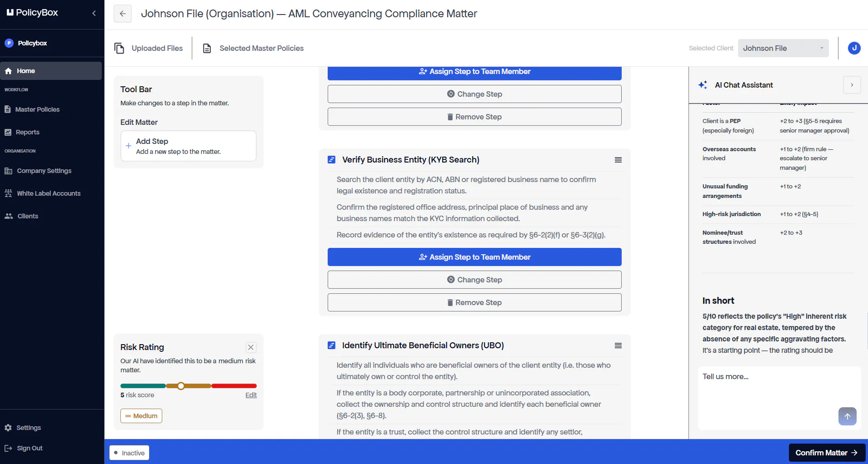Click the J user avatar
The image size is (868, 464).
coord(854,48)
